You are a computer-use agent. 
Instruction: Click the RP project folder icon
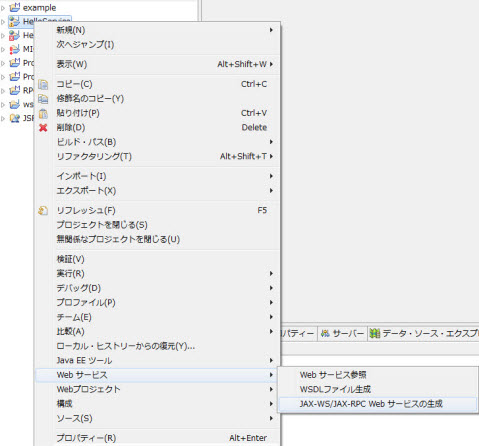(15, 90)
